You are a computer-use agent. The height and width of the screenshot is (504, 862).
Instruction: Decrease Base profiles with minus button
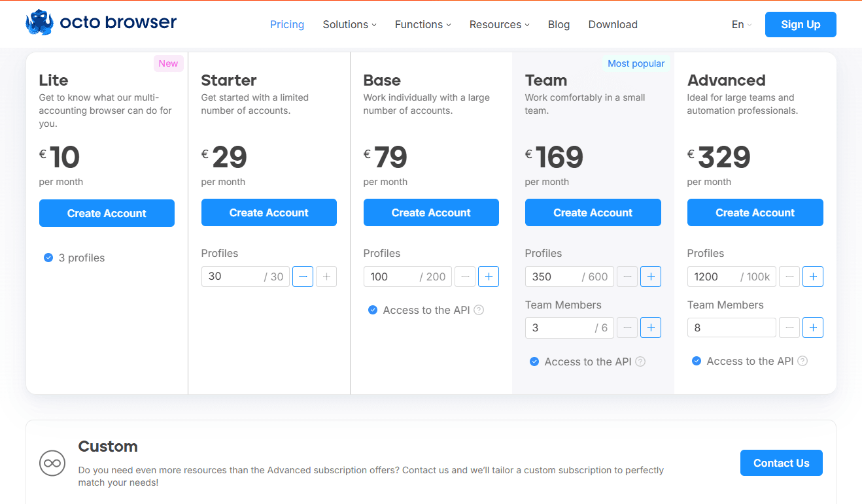coord(465,277)
